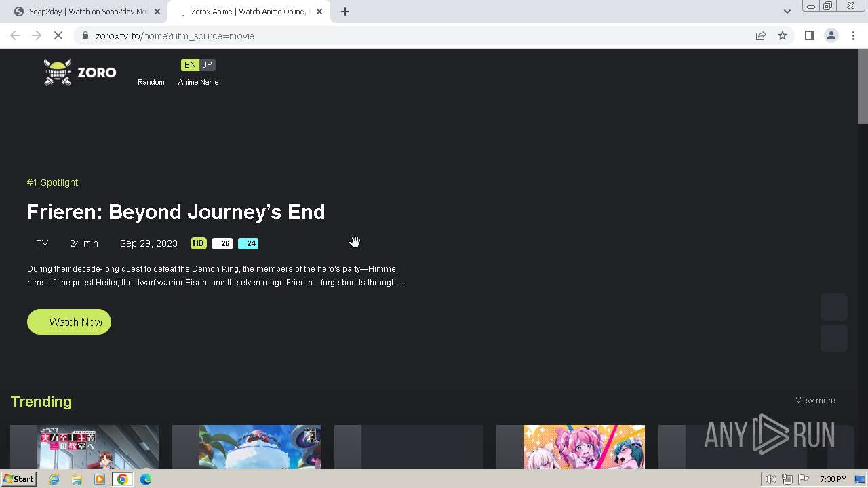Open Frieren: Beyond Journey's End title

pos(176,212)
